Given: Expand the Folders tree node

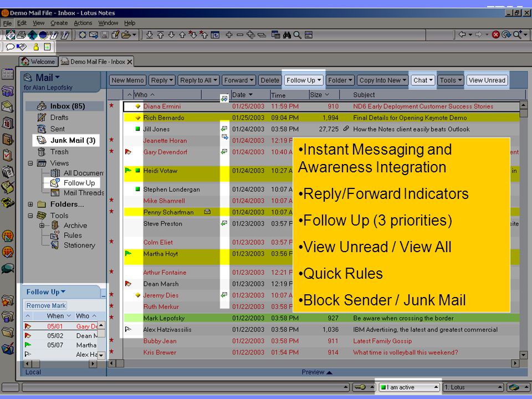Looking at the screenshot, I should pos(30,204).
